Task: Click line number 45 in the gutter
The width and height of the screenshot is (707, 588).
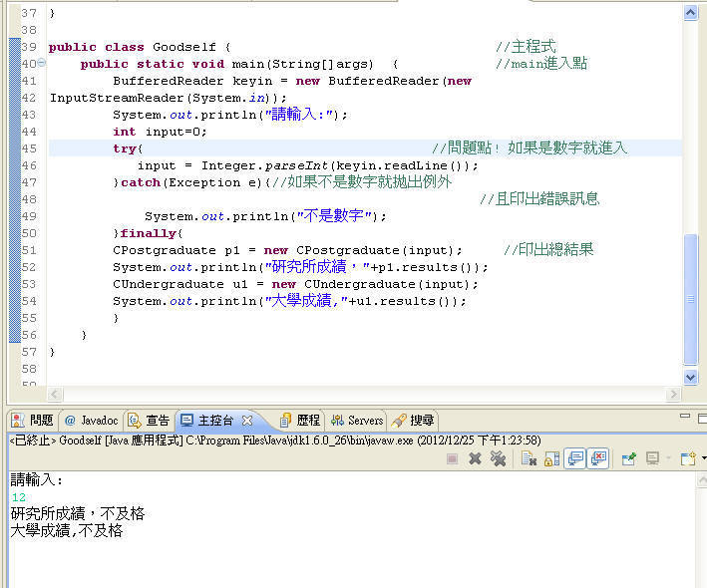Action: [29, 148]
